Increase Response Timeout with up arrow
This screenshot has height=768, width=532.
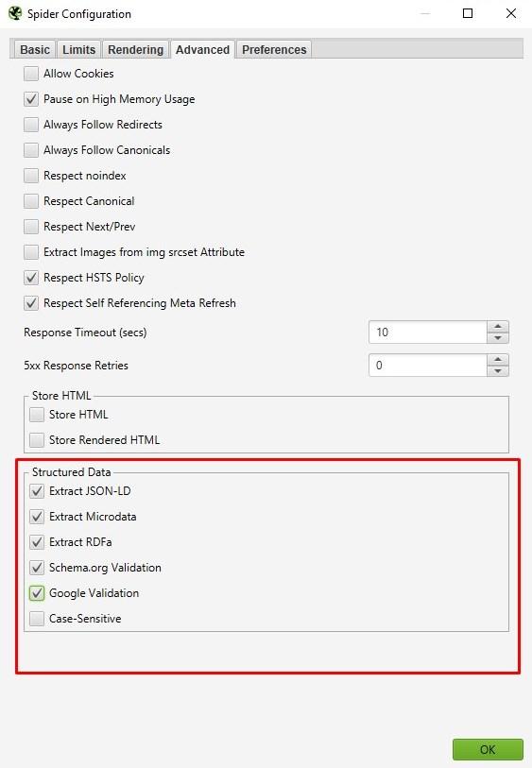[498, 326]
